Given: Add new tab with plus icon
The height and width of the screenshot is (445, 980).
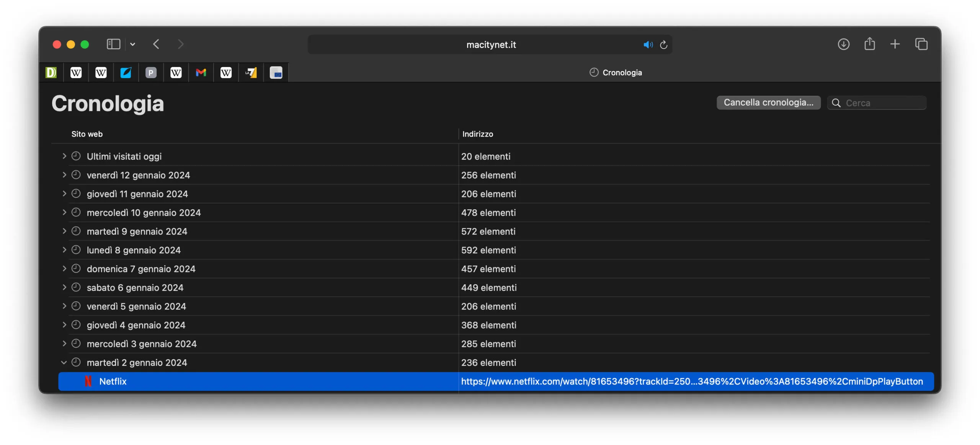Looking at the screenshot, I should pos(895,44).
